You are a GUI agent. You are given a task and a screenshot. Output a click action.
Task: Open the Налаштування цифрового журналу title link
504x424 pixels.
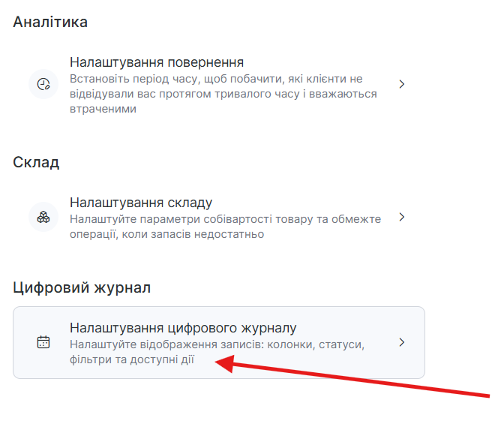point(183,328)
